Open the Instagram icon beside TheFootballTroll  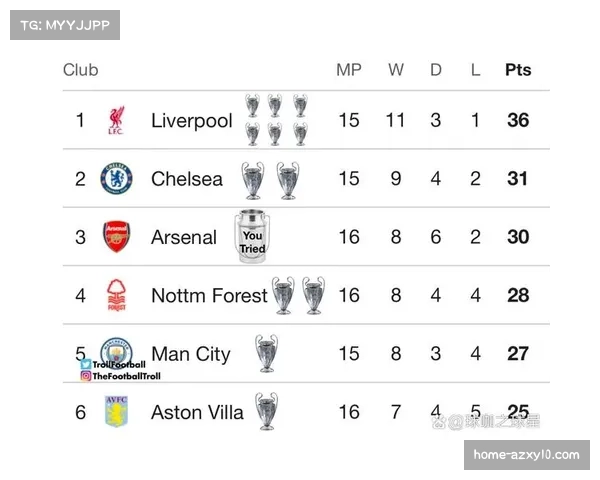(85, 377)
